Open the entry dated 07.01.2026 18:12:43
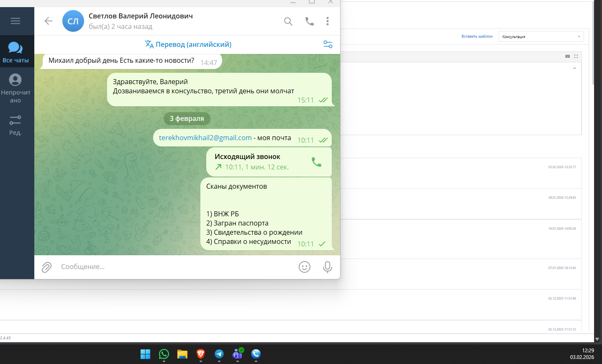The image size is (602, 364). [562, 268]
